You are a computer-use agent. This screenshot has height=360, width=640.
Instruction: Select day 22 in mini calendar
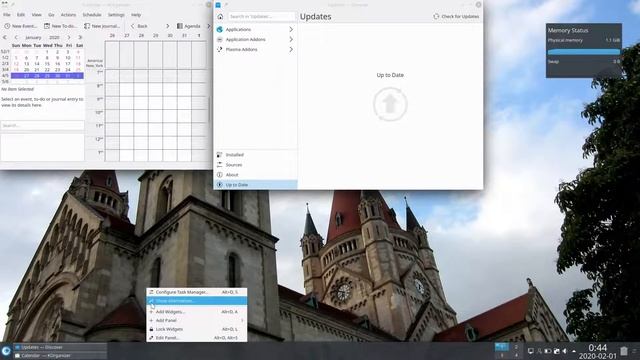(47, 70)
